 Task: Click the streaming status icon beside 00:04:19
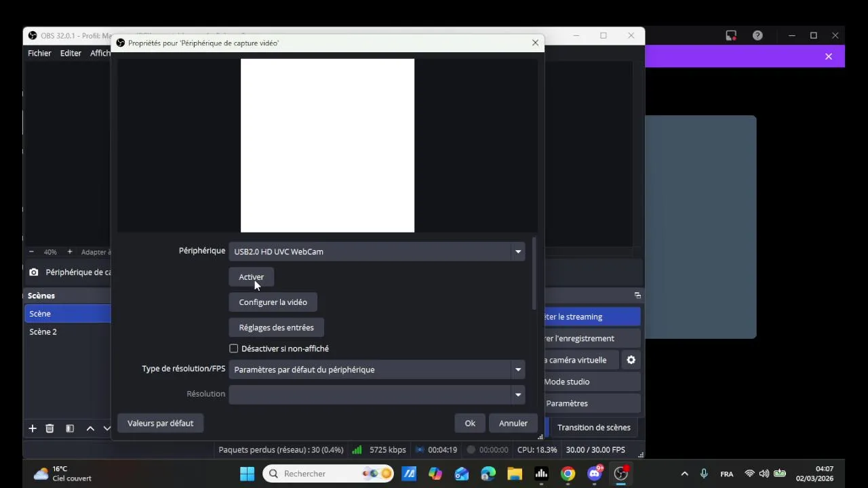click(420, 450)
